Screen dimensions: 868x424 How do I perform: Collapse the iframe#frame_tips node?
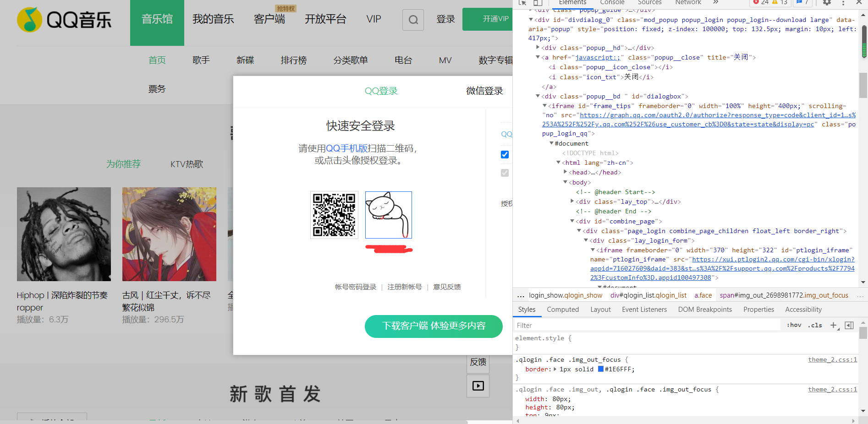tap(544, 106)
